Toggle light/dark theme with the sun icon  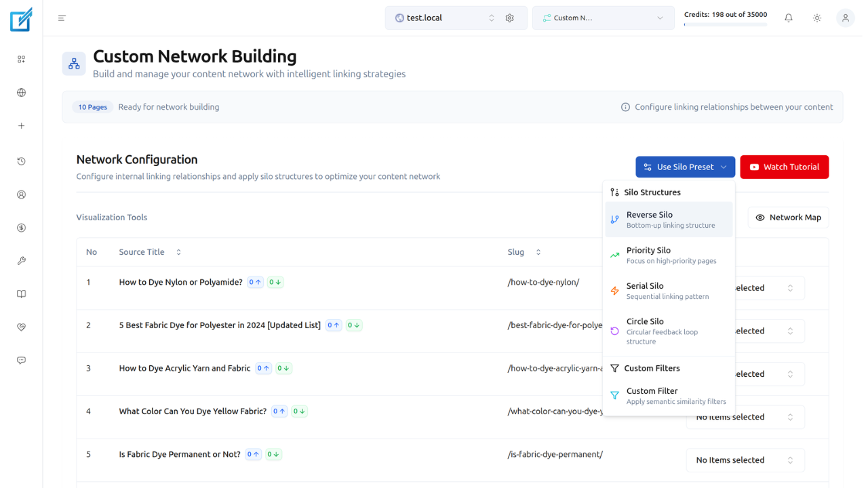816,18
